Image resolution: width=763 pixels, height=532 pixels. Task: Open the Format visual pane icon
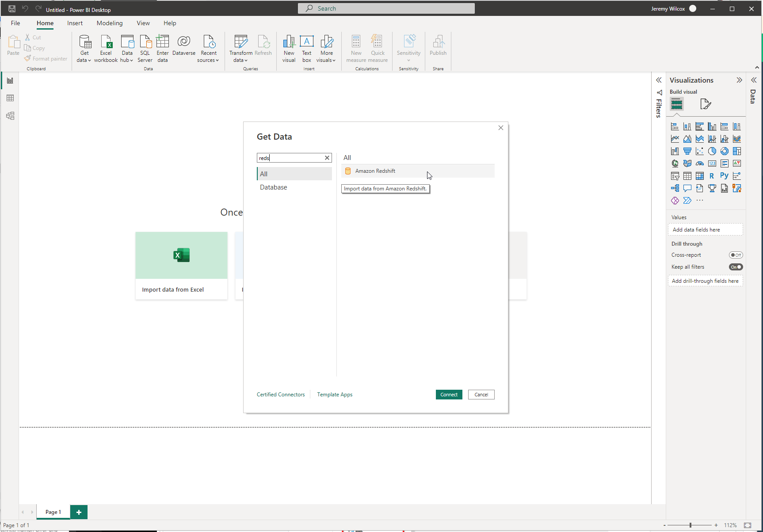pyautogui.click(x=706, y=104)
